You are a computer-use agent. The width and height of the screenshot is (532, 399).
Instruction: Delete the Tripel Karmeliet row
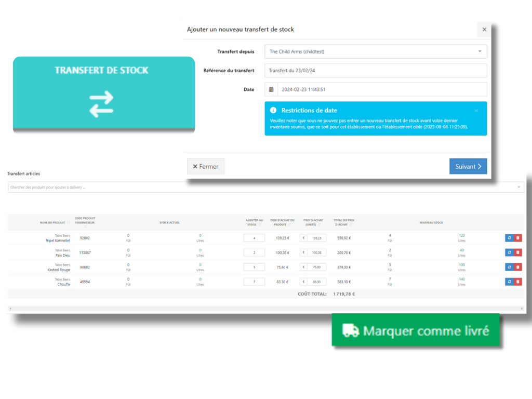(x=518, y=238)
